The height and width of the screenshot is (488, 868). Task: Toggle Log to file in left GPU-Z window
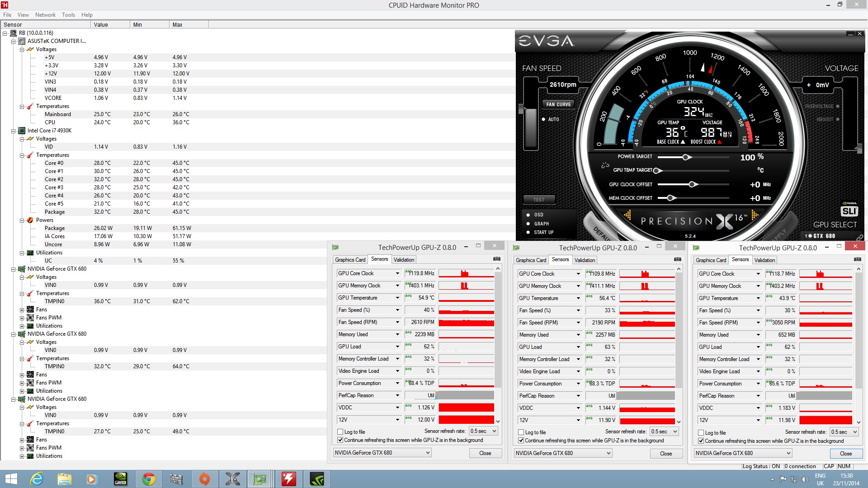tap(340, 432)
